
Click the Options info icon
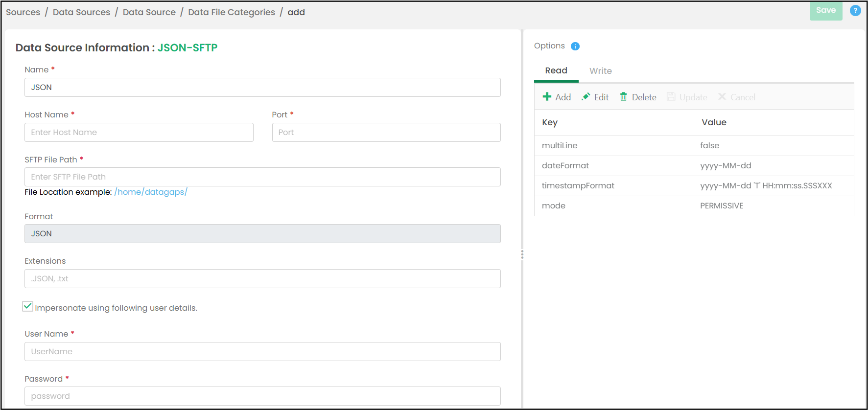click(x=575, y=46)
